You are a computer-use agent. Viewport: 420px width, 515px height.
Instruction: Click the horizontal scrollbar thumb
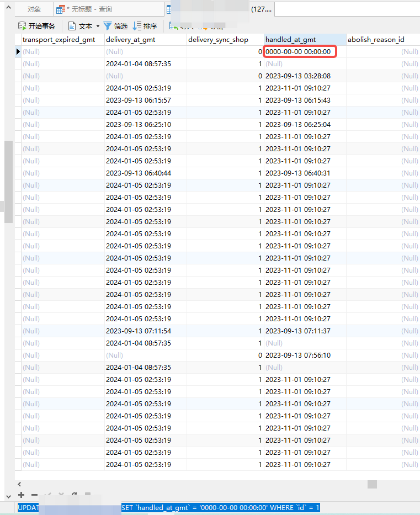pos(372,484)
